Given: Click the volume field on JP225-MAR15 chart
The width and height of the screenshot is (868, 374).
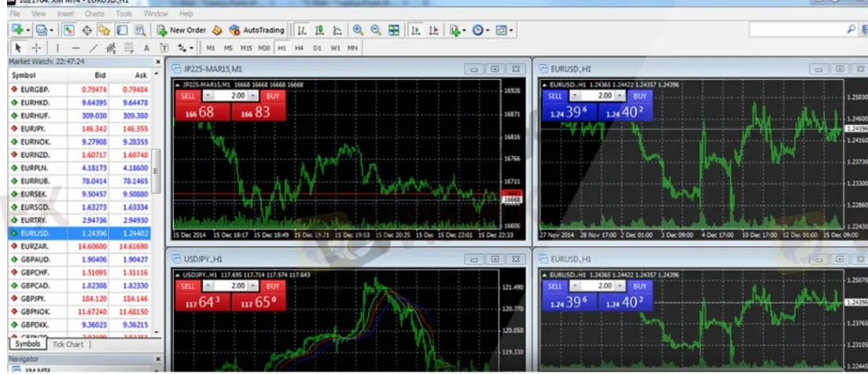Looking at the screenshot, I should coord(230,96).
